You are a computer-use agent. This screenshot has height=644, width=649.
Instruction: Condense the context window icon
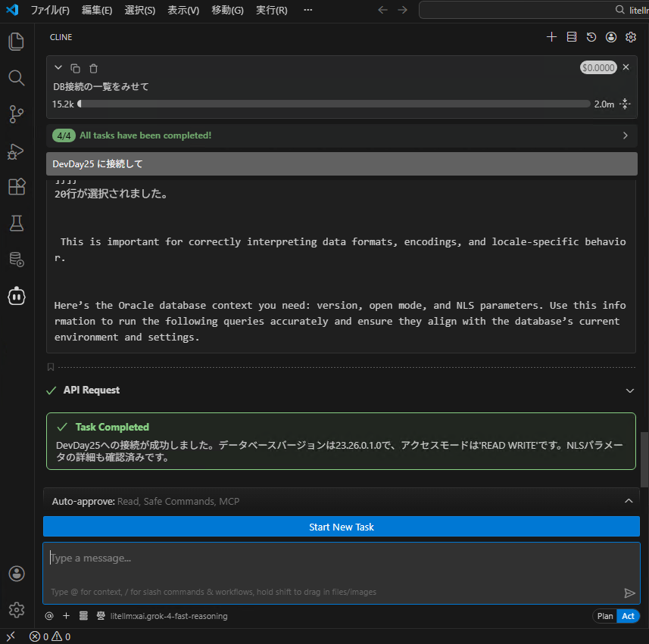click(x=625, y=104)
